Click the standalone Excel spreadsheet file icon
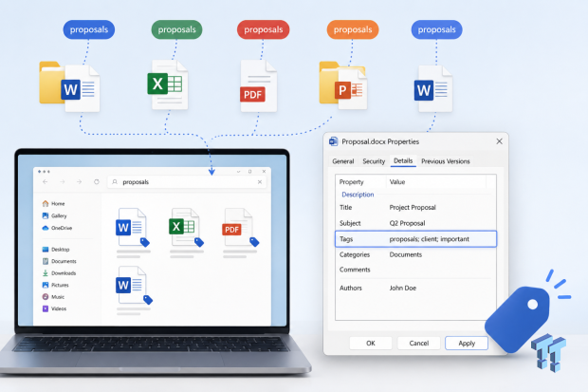588x392 pixels. coord(167,84)
